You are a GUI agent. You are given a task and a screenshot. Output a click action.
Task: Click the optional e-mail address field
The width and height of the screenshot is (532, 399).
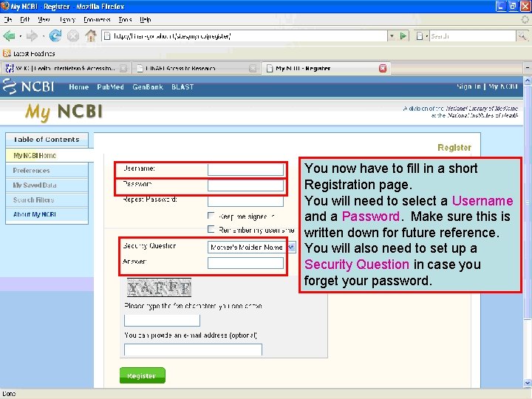(x=193, y=349)
